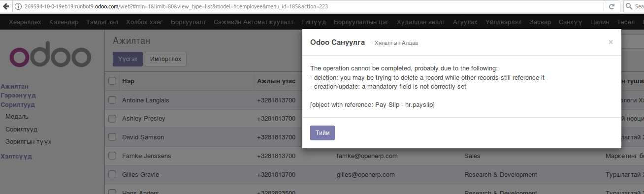Viewport: 644px width, 194px height.
Task: Open site info icon in address bar
Action: 18,6
